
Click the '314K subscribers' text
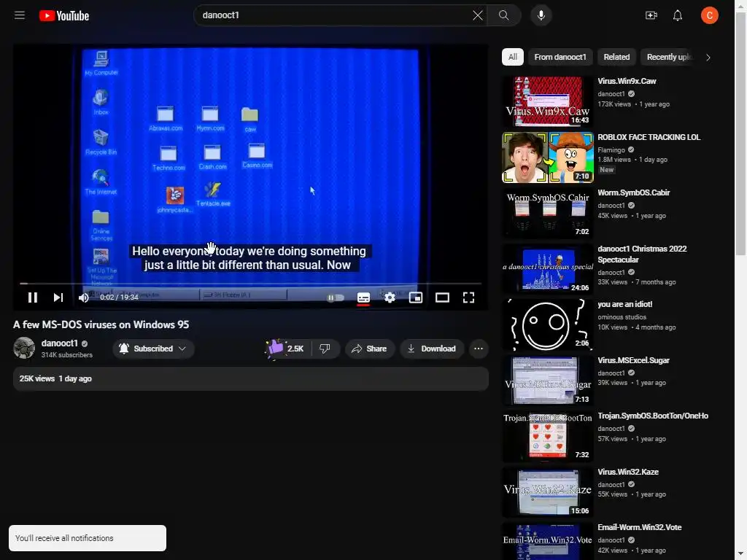point(66,355)
